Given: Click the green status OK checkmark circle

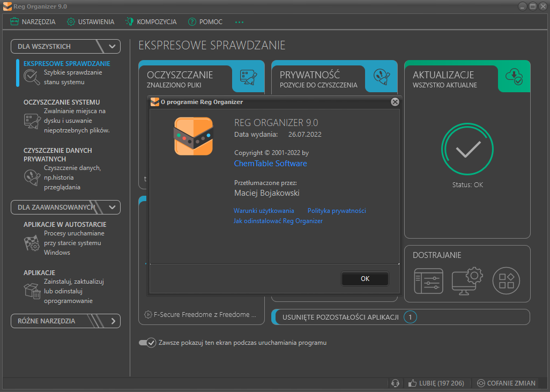Looking at the screenshot, I should pos(467,149).
